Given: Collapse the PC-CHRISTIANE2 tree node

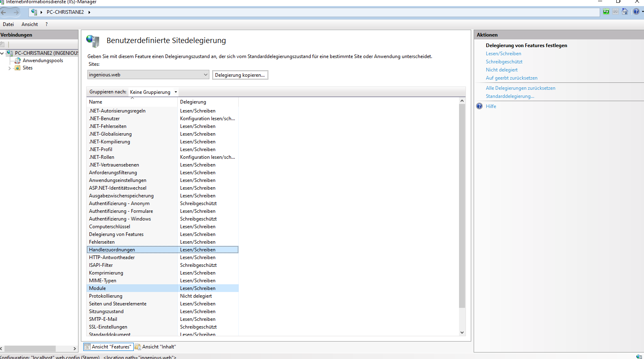Looking at the screenshot, I should (2, 53).
